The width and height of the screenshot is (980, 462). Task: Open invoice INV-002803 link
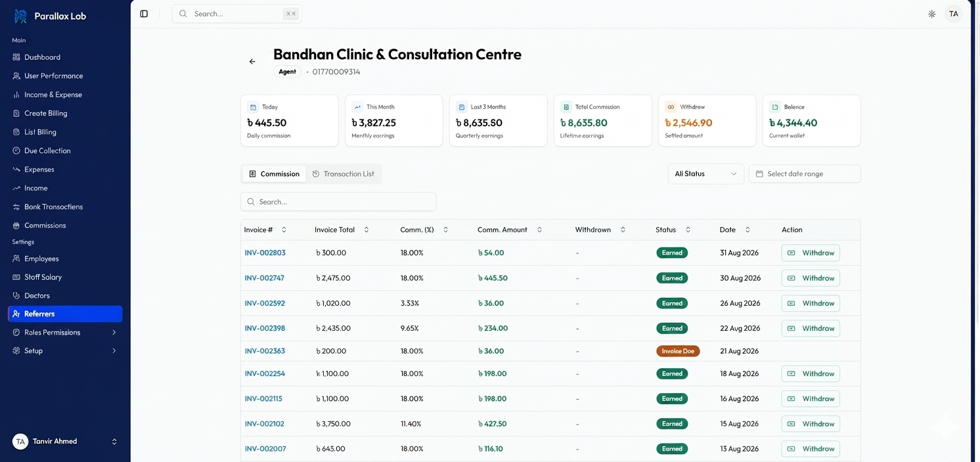pos(265,253)
